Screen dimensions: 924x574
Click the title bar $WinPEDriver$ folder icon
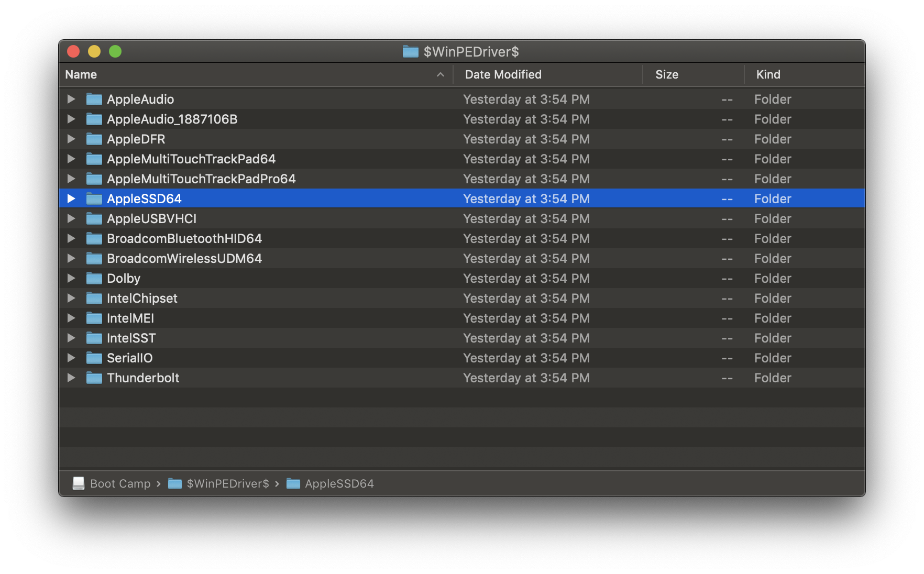click(411, 51)
